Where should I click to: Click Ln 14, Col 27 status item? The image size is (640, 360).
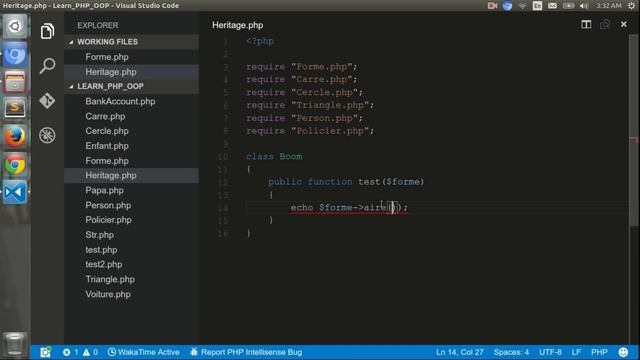[460, 352]
